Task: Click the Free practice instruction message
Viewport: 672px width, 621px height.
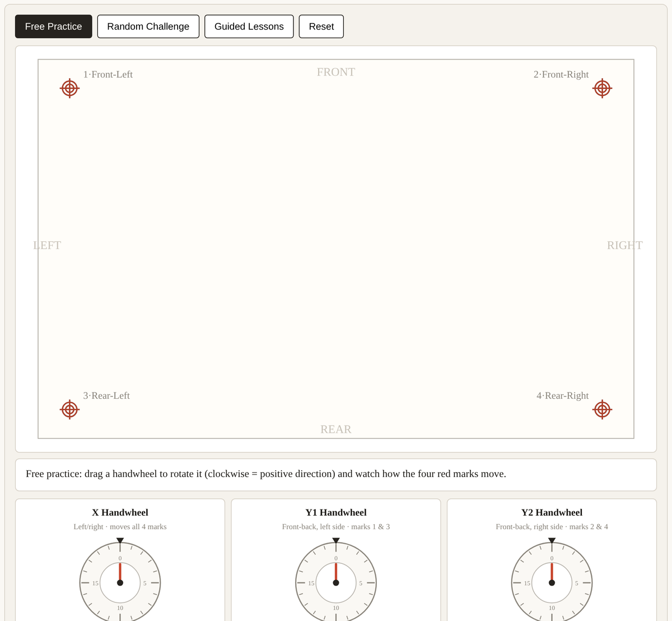Action: coord(266,474)
